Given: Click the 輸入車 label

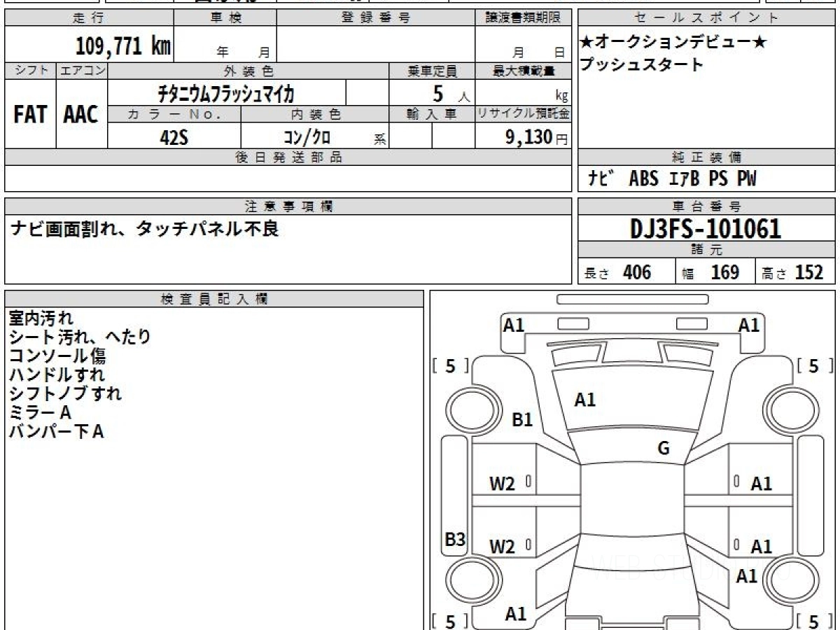Looking at the screenshot, I should coord(432,114).
